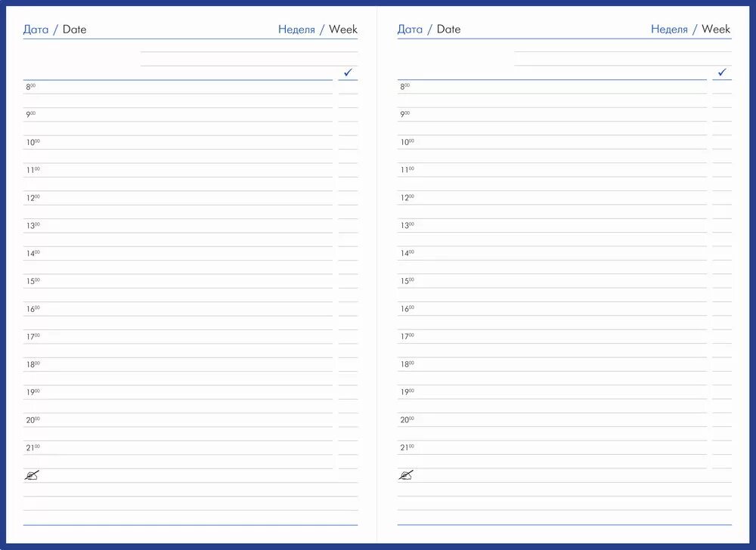The image size is (756, 550).
Task: Click the notes pen icon on the right page
Action: [x=406, y=475]
